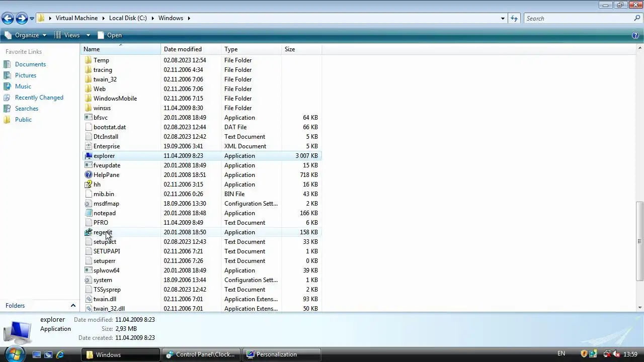Sort by the Size column

(302, 49)
